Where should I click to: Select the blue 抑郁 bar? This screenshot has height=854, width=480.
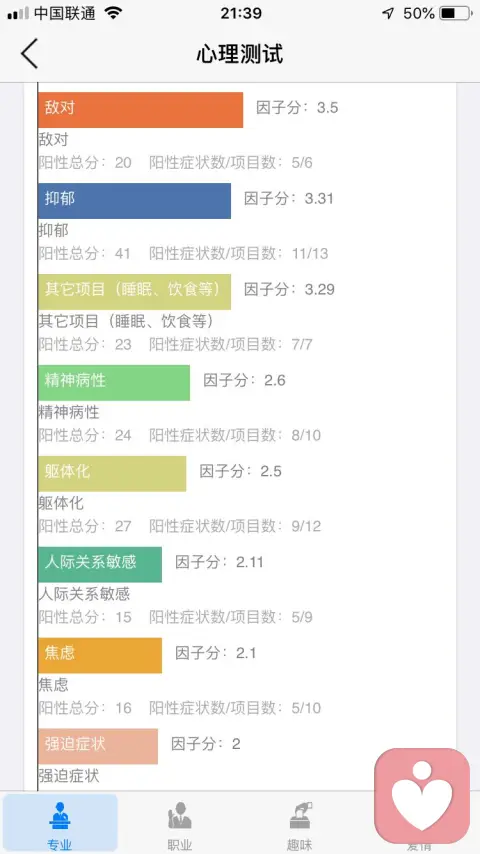(x=135, y=201)
